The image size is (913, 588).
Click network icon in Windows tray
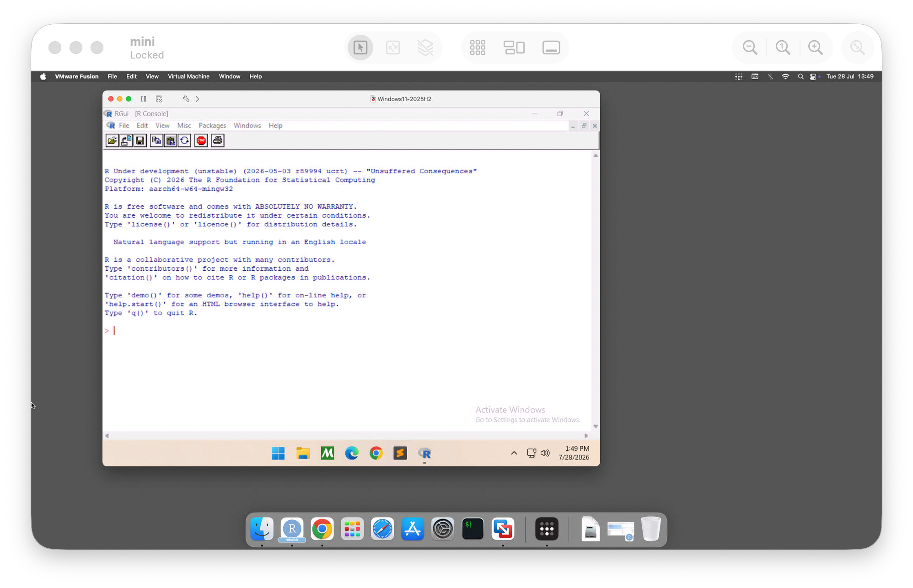click(532, 453)
